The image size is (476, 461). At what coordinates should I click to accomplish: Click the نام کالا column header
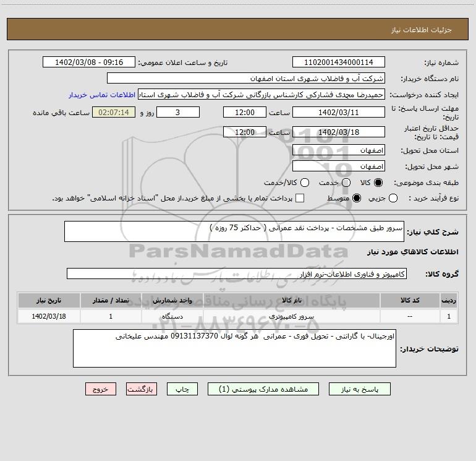[x=291, y=300]
